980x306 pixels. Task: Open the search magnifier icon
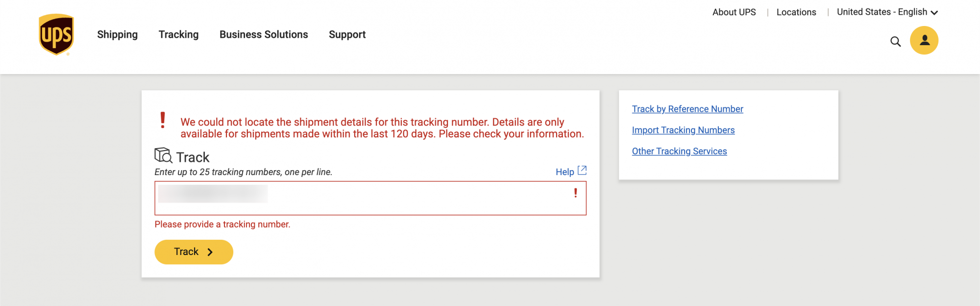(895, 42)
